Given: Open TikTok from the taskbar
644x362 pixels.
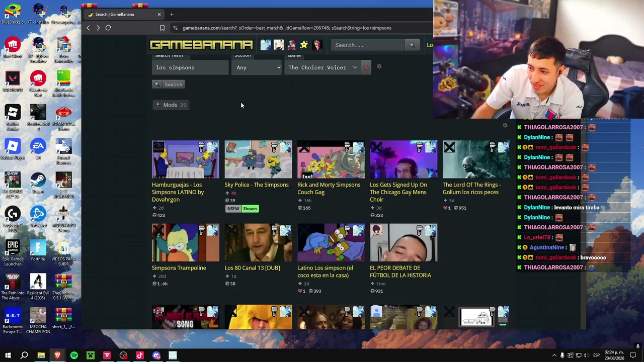Looking at the screenshot, I should 140,355.
